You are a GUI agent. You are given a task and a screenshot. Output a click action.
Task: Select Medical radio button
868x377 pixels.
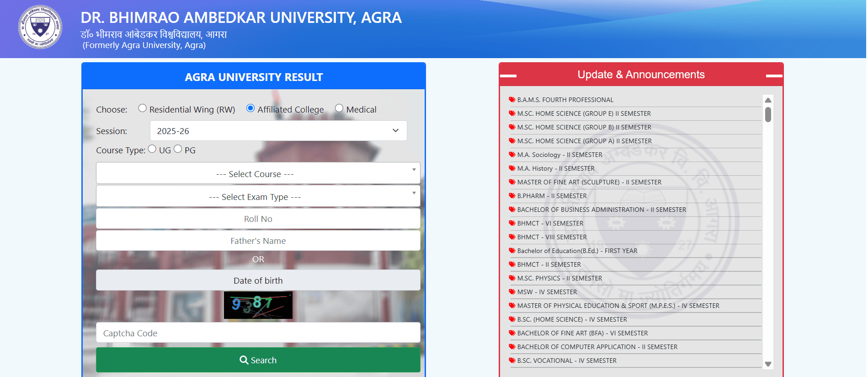coord(339,108)
